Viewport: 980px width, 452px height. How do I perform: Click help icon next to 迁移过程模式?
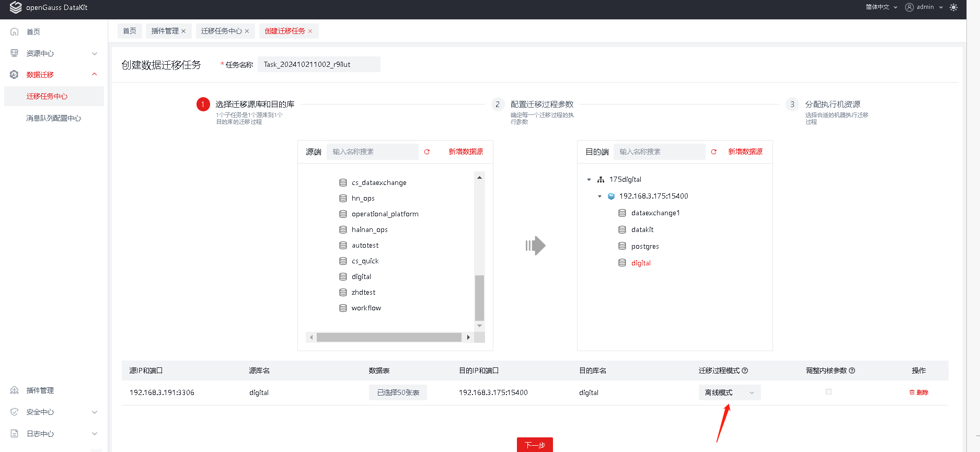(745, 370)
